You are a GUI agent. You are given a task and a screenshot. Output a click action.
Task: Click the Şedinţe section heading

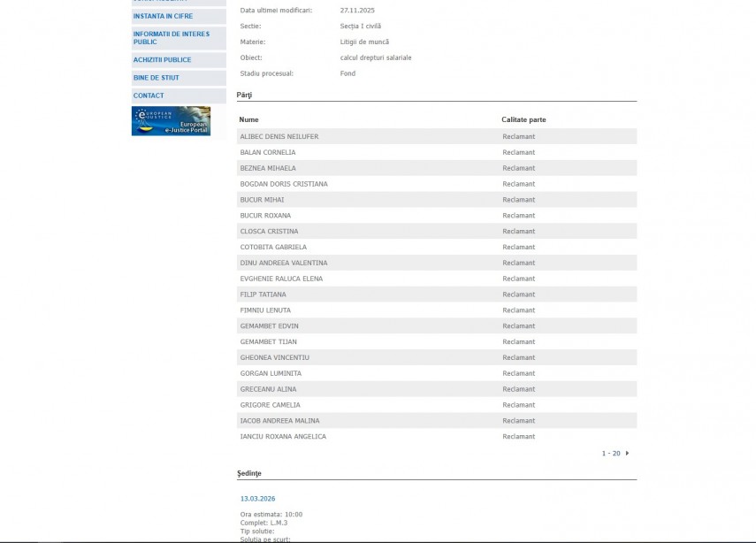249,473
